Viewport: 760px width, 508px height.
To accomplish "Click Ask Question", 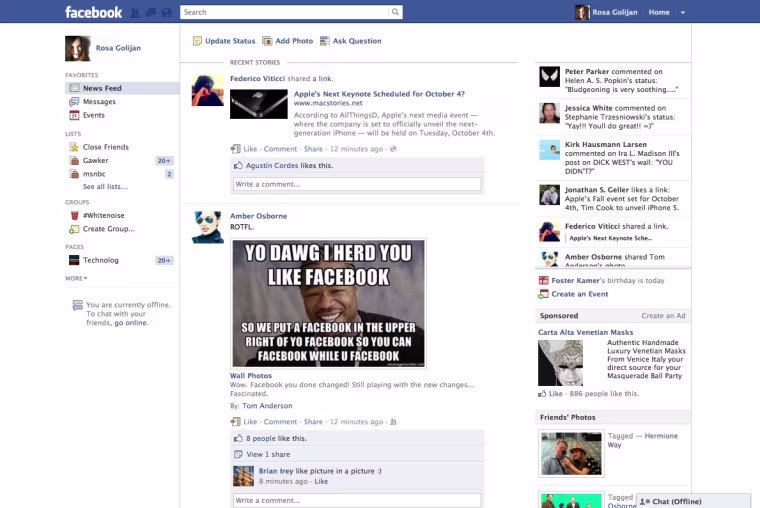I will pos(351,41).
